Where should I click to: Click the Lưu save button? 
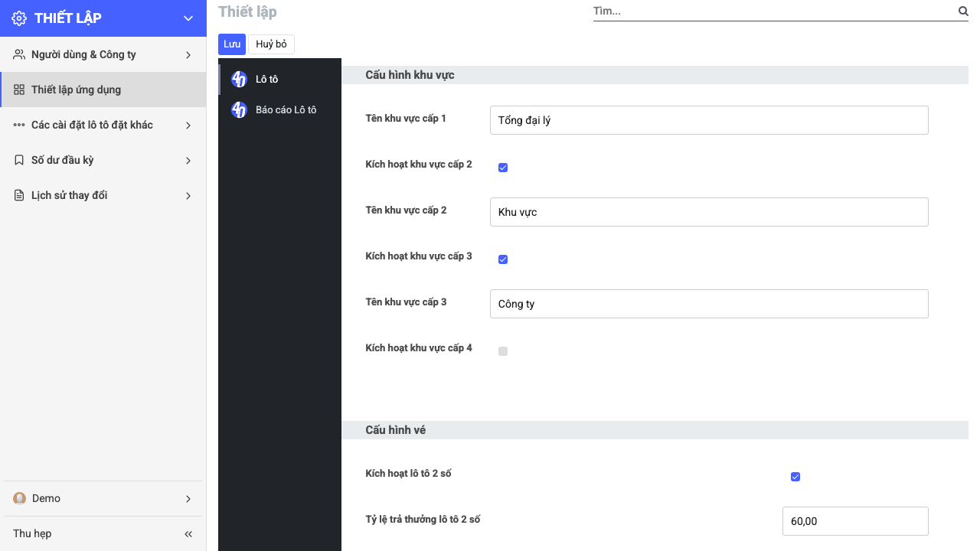232,44
